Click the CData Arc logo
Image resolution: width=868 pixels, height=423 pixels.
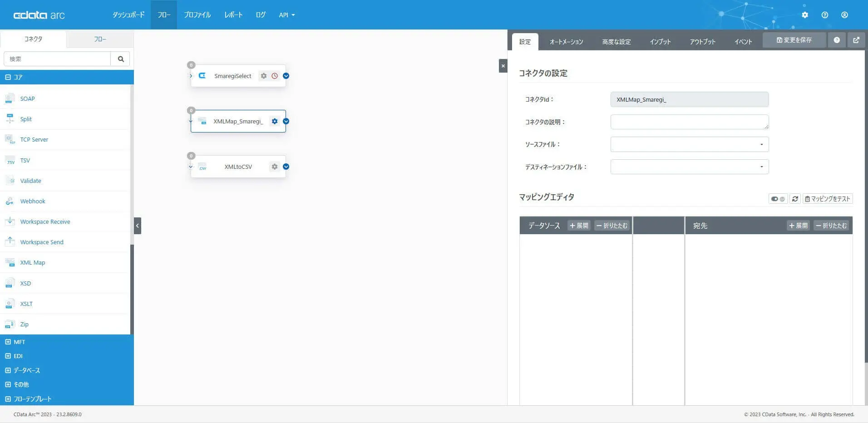pyautogui.click(x=39, y=15)
